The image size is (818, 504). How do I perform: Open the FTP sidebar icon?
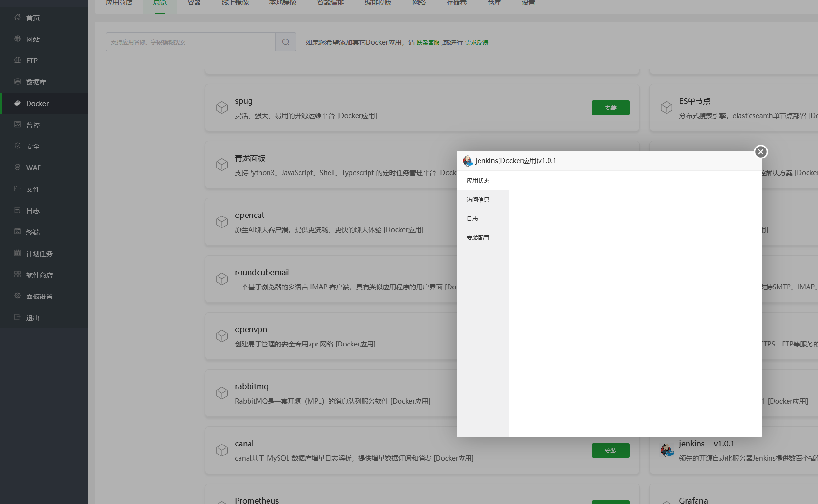point(18,60)
